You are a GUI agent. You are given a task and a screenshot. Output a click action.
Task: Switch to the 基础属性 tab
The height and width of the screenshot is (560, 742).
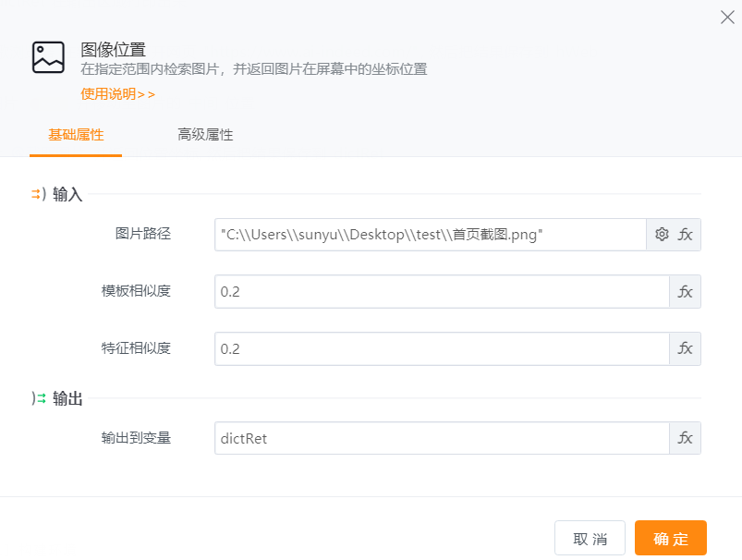[x=76, y=135]
